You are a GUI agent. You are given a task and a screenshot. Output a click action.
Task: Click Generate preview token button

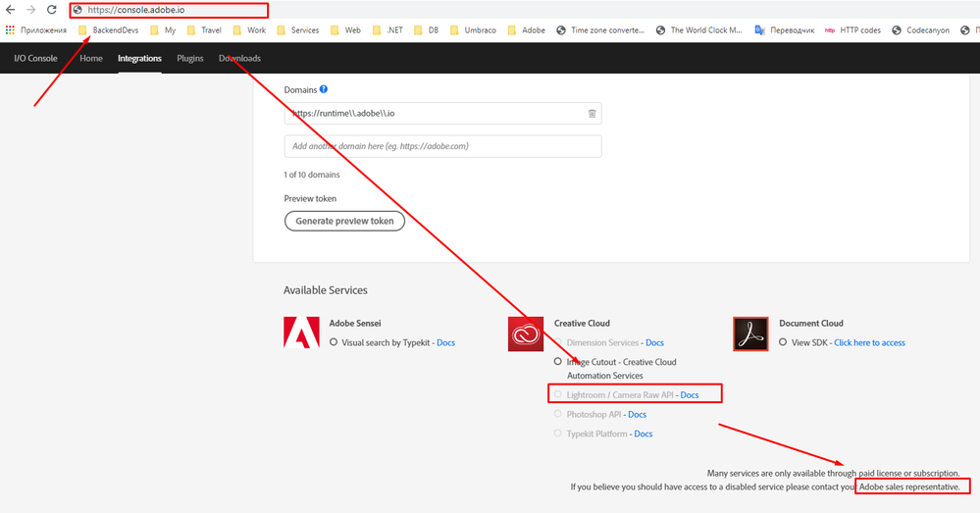click(x=344, y=221)
